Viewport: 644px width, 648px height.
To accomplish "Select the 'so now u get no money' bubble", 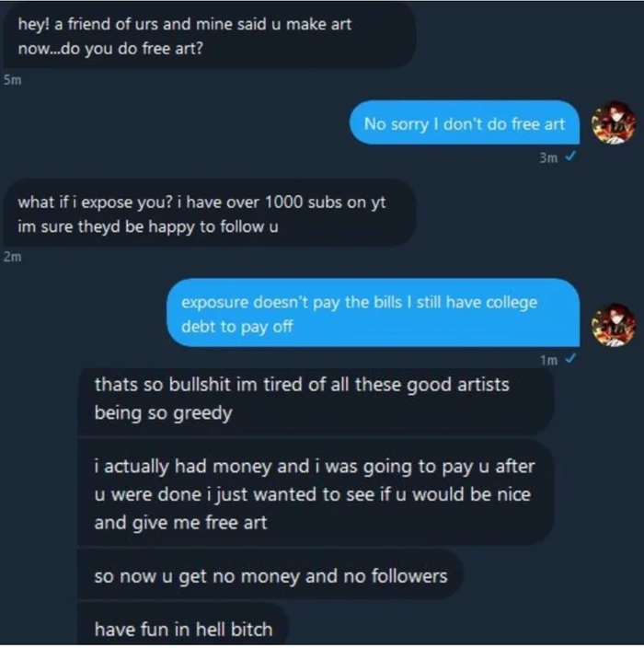I will [270, 577].
